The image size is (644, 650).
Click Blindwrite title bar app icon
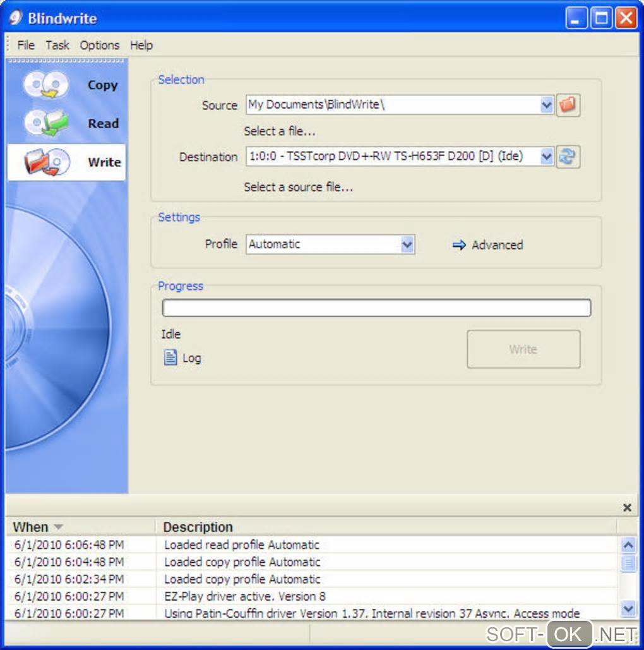coord(15,18)
